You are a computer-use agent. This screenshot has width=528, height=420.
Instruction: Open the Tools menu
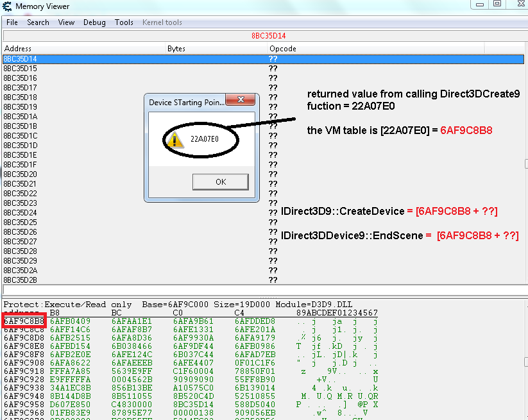pos(124,22)
